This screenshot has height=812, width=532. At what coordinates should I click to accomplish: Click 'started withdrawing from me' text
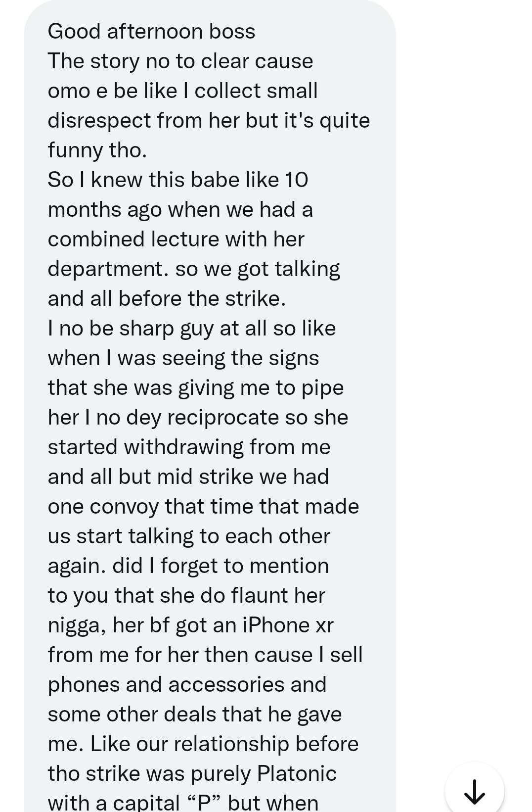189,447
